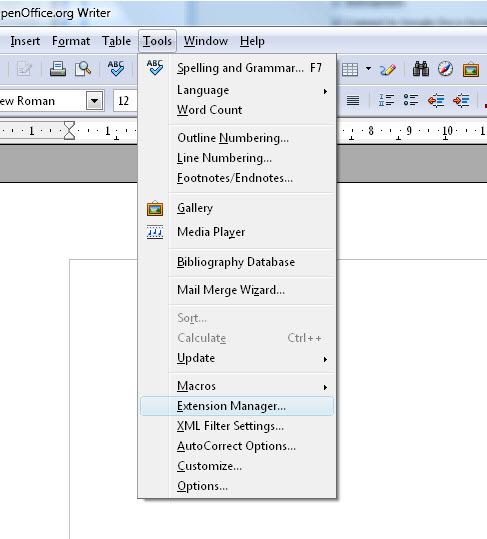Open the Insert menu

[25, 41]
